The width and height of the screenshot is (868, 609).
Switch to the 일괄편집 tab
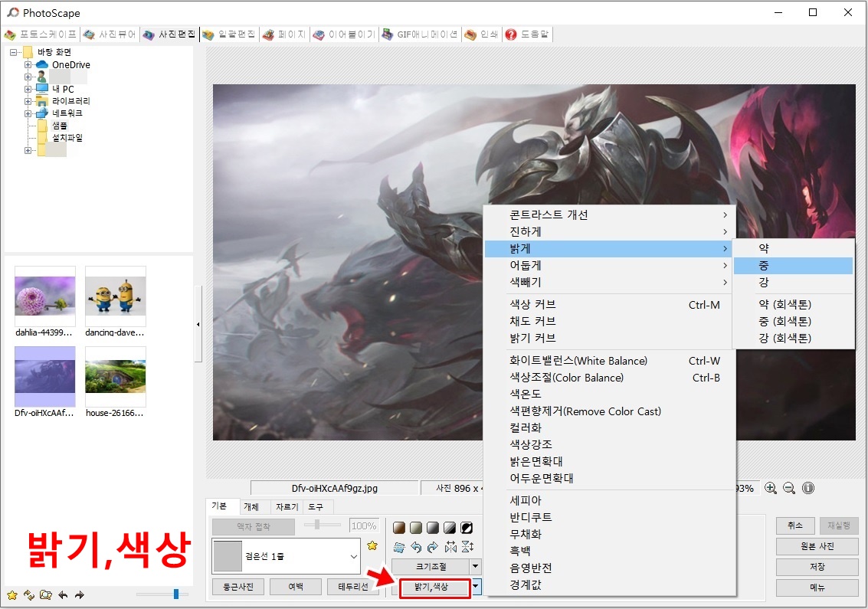(x=228, y=34)
